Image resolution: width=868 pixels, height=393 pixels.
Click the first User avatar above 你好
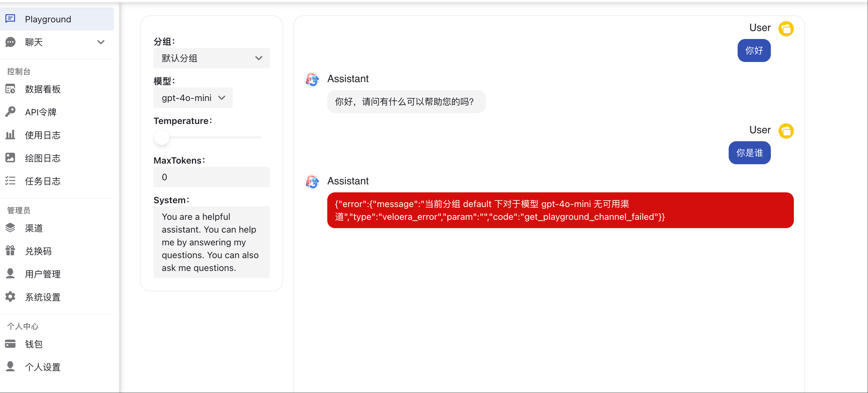point(786,28)
